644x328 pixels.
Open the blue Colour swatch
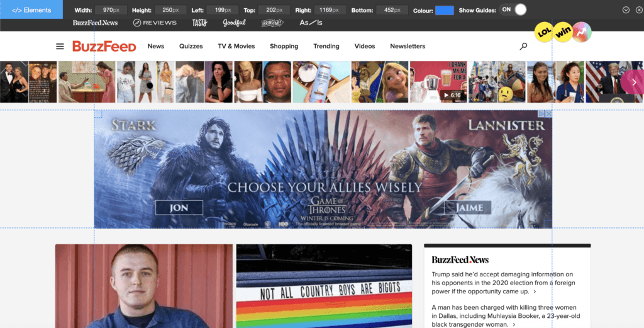tap(445, 10)
